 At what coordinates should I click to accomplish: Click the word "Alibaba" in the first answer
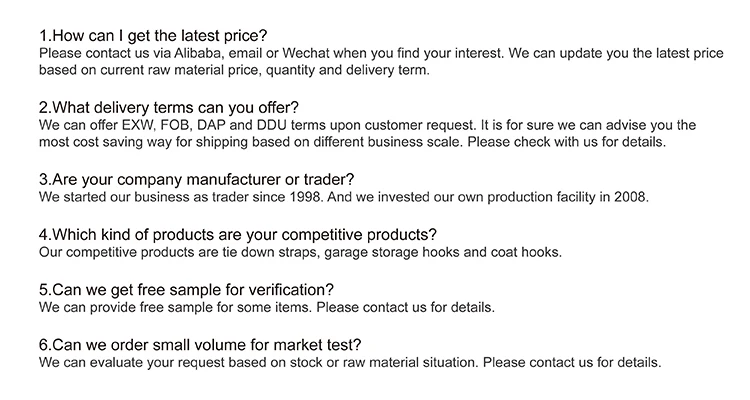click(196, 52)
